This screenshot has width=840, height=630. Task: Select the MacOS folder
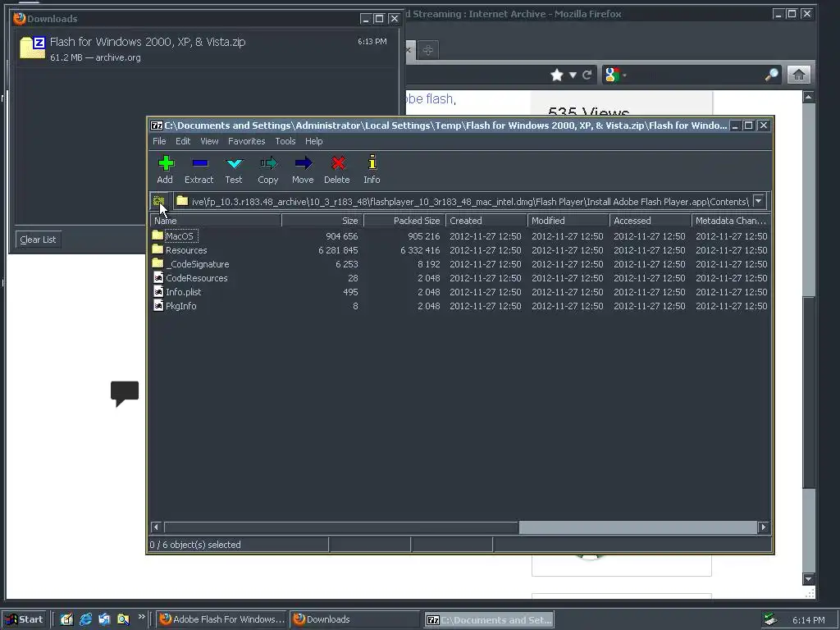(181, 236)
